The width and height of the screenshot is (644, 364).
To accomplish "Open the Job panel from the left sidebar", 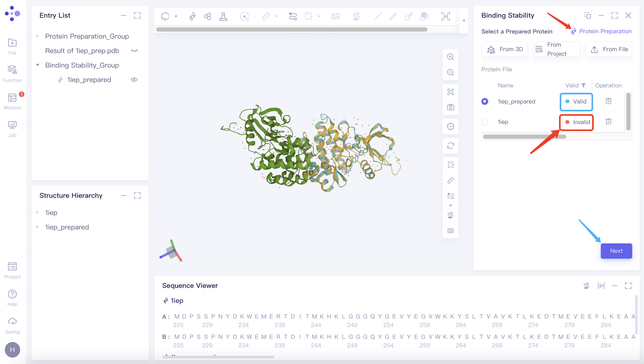I will click(12, 128).
